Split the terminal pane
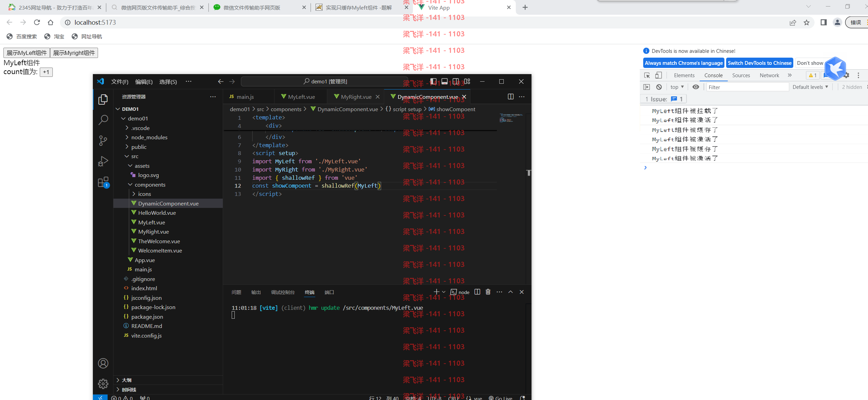The height and width of the screenshot is (400, 868). (x=477, y=292)
